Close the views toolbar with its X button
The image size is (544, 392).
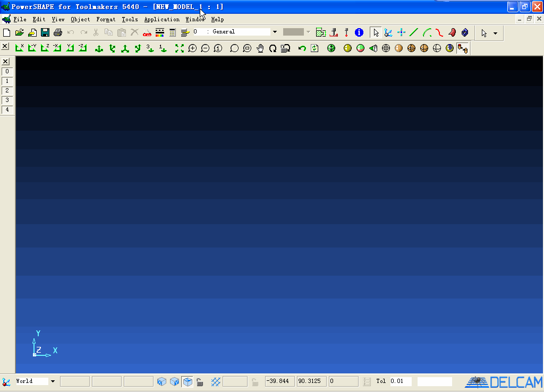coord(5,46)
